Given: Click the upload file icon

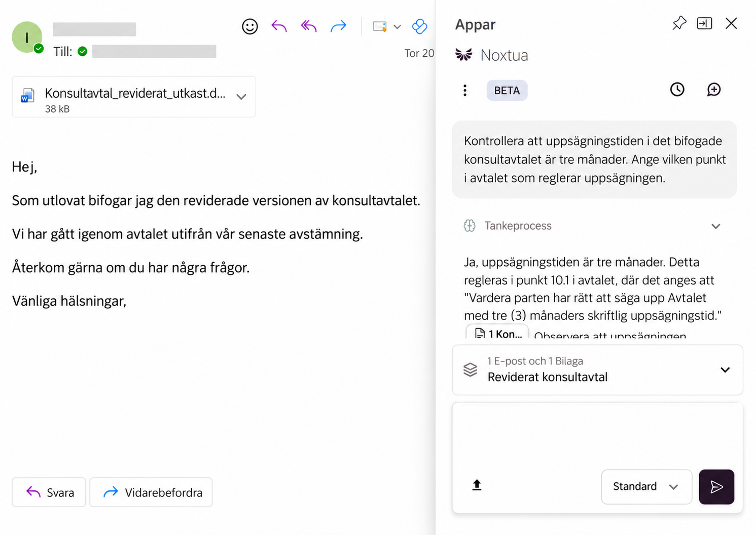Looking at the screenshot, I should [477, 485].
